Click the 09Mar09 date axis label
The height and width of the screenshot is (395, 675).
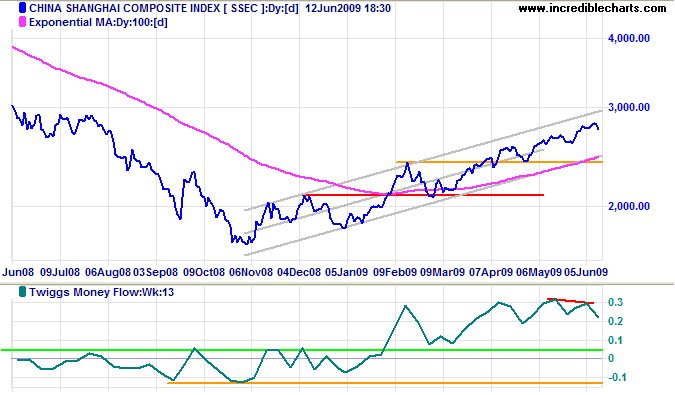click(x=443, y=272)
